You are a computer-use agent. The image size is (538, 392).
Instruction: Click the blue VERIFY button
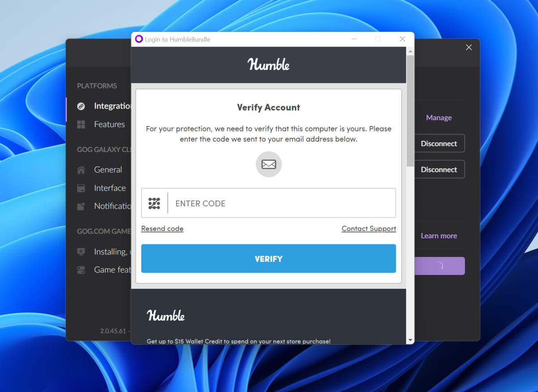point(269,258)
